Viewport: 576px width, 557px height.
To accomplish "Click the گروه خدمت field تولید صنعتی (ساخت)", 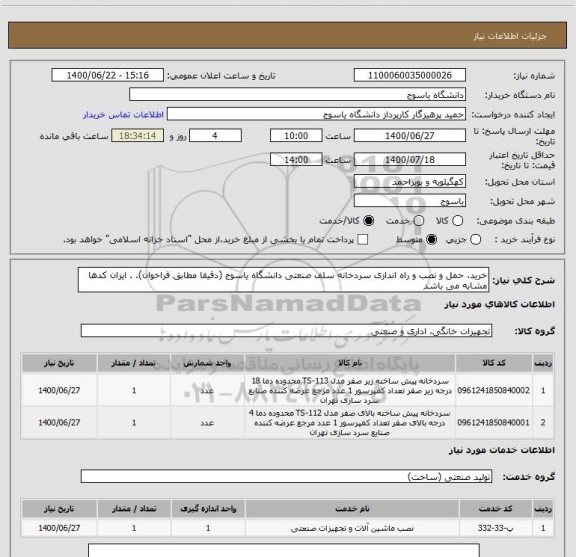I will (x=286, y=476).
